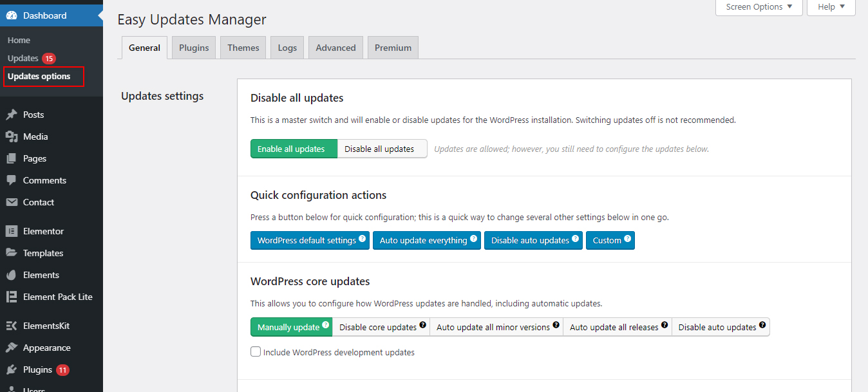This screenshot has width=868, height=392.
Task: Check Include WordPress development updates
Action: 256,352
